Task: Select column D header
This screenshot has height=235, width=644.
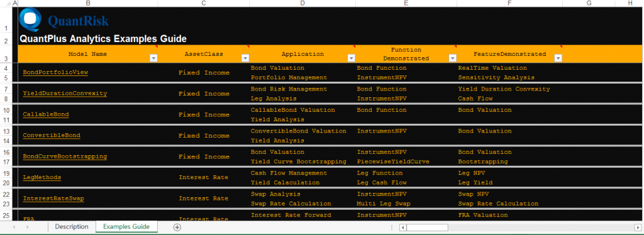Action: click(x=303, y=3)
